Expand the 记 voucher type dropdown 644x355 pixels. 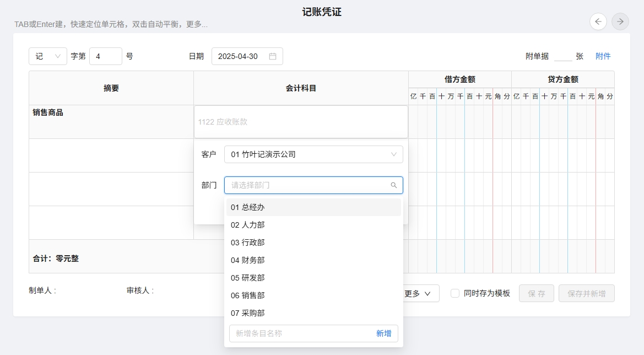(x=48, y=56)
